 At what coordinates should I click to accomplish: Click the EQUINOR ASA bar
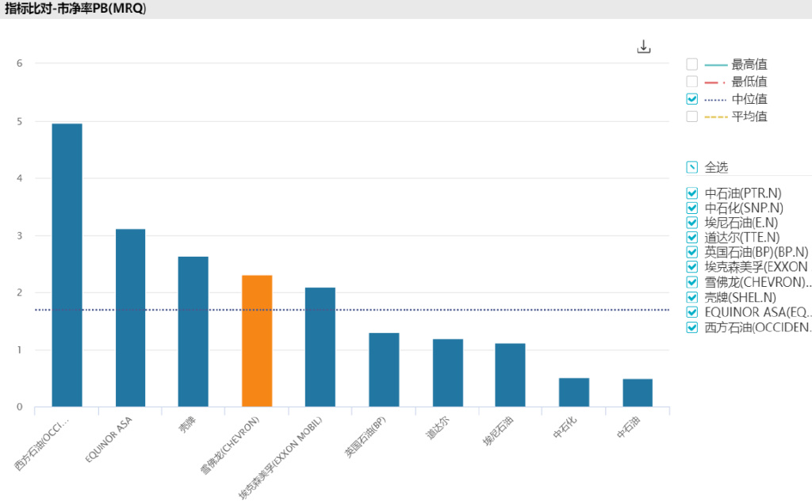coord(131,318)
